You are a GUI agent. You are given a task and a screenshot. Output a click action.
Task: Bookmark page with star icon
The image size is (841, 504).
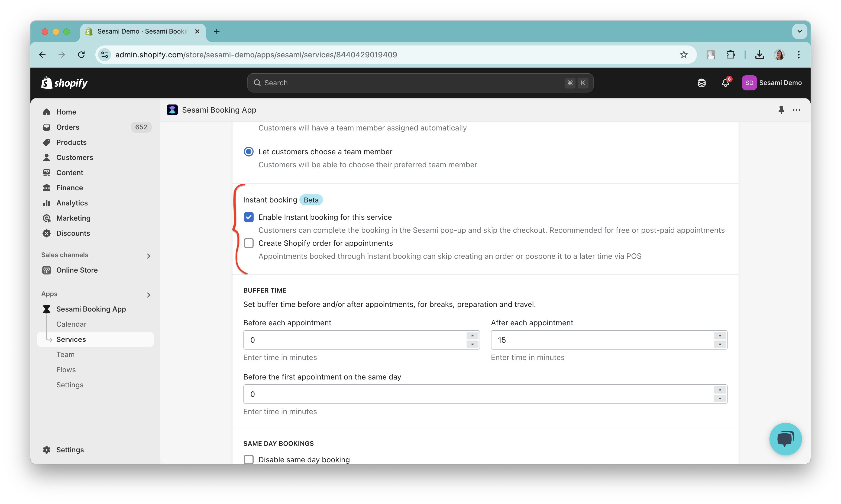point(684,55)
